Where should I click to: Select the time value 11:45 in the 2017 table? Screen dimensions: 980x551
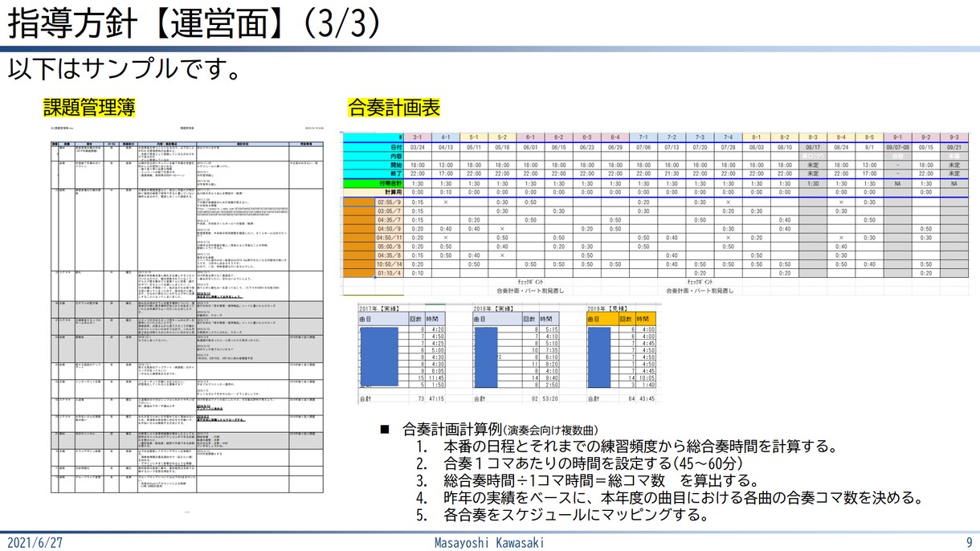click(x=435, y=378)
